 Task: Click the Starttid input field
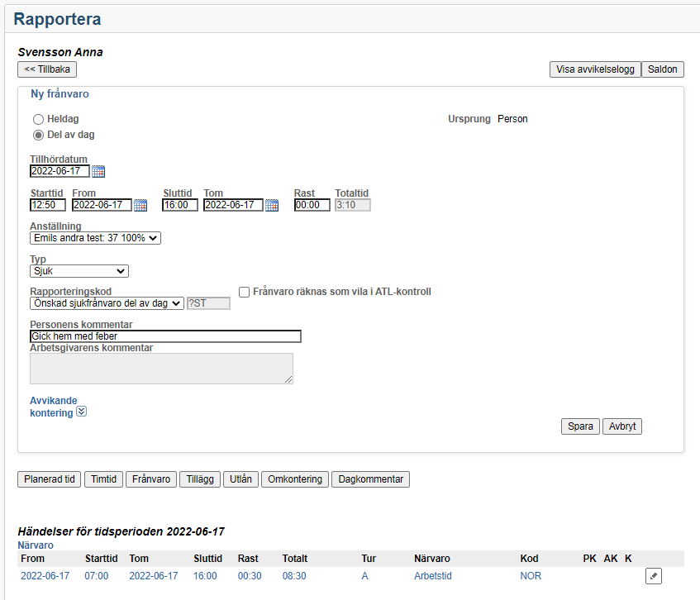click(x=48, y=205)
